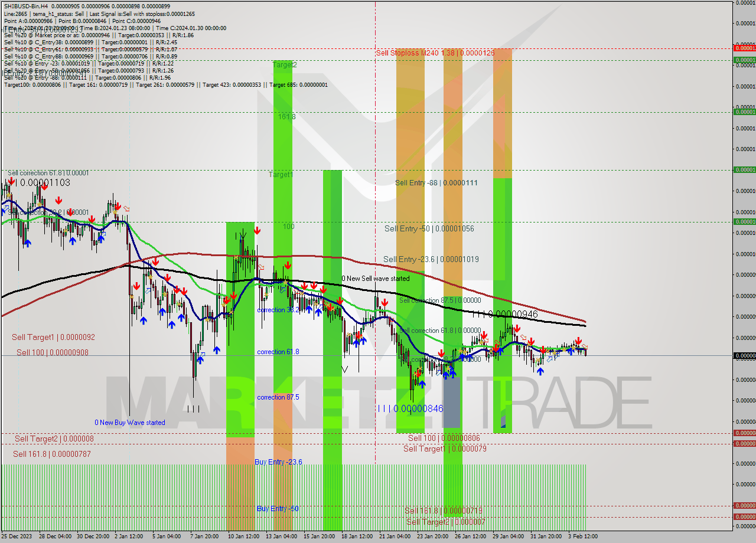
Task: Click the blue 'I I I 0.00000846' label
Action: pos(410,408)
